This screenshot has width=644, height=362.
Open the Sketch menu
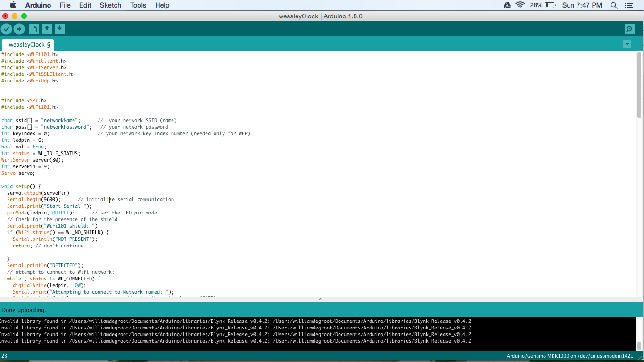click(x=110, y=5)
